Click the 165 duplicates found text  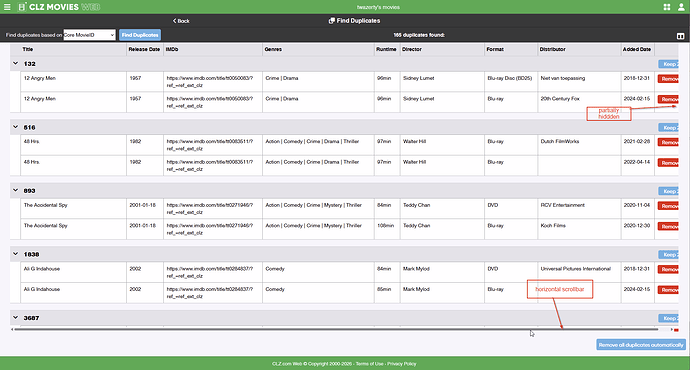[x=419, y=35]
